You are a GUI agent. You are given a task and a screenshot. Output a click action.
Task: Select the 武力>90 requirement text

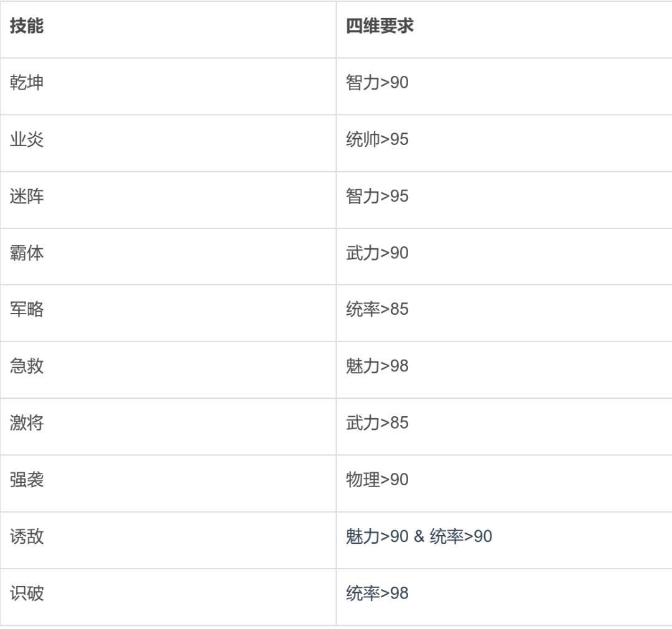pyautogui.click(x=377, y=253)
